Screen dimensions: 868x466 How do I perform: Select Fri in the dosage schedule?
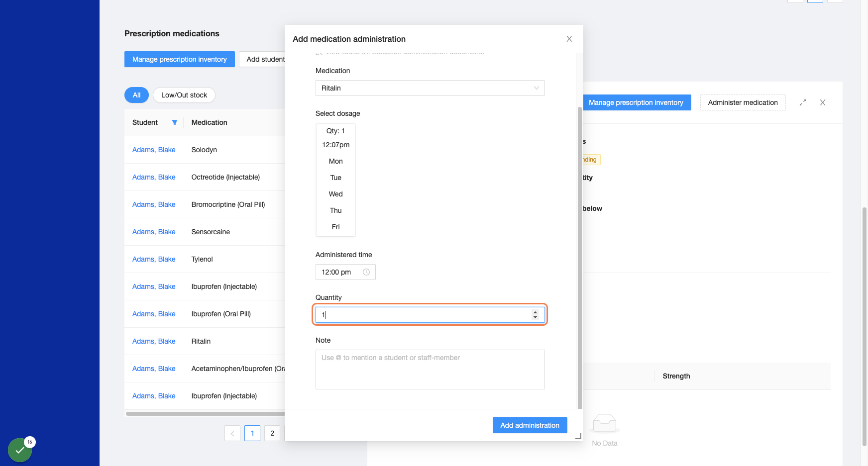(335, 227)
